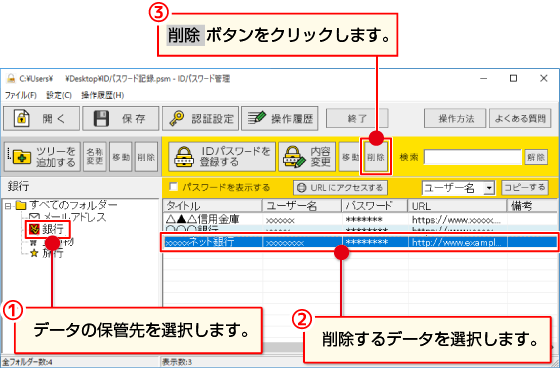Select the △▲△信用金庫 row in list

360,219
